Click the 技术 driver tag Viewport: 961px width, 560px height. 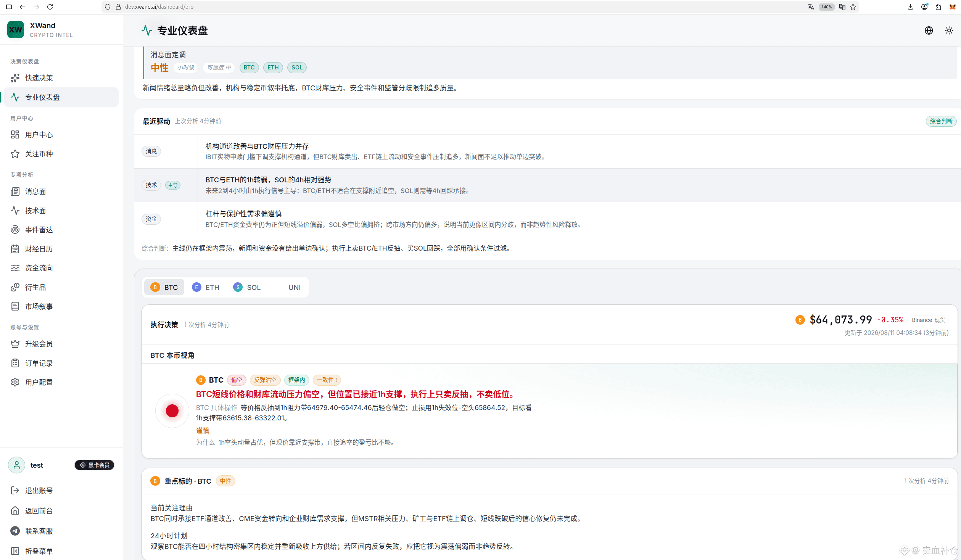pos(151,185)
